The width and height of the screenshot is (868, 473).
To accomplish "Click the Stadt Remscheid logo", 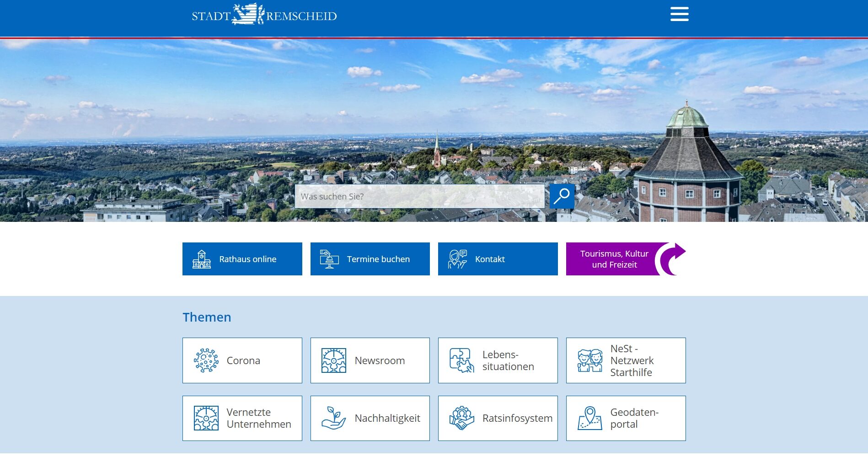I will 264,15.
